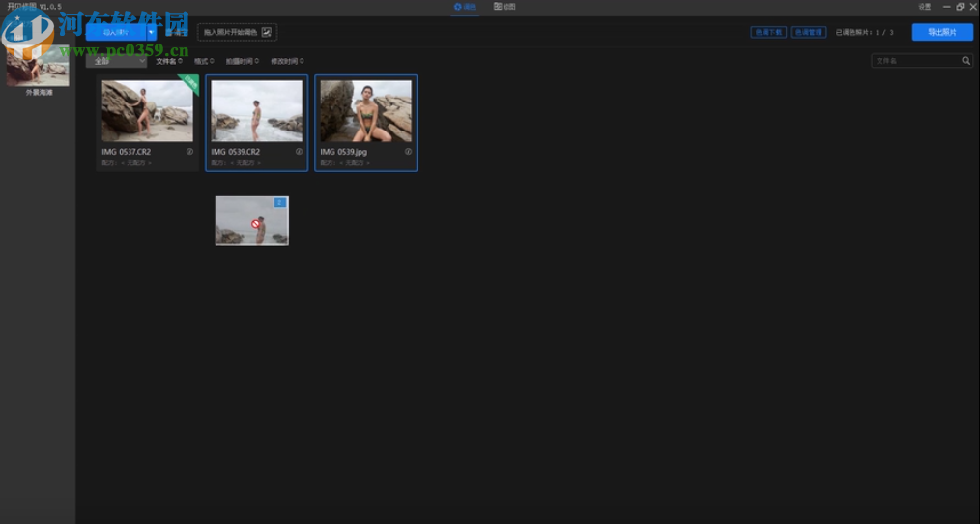Screen dimensions: 980x524
Task: Click the search magnifier icon
Action: [966, 61]
